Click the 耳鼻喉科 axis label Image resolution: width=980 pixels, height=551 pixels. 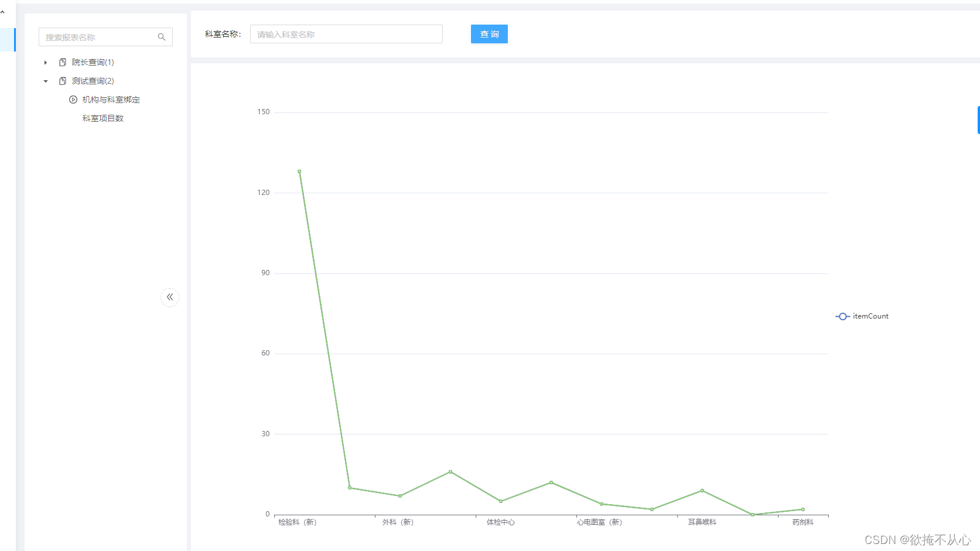click(702, 522)
